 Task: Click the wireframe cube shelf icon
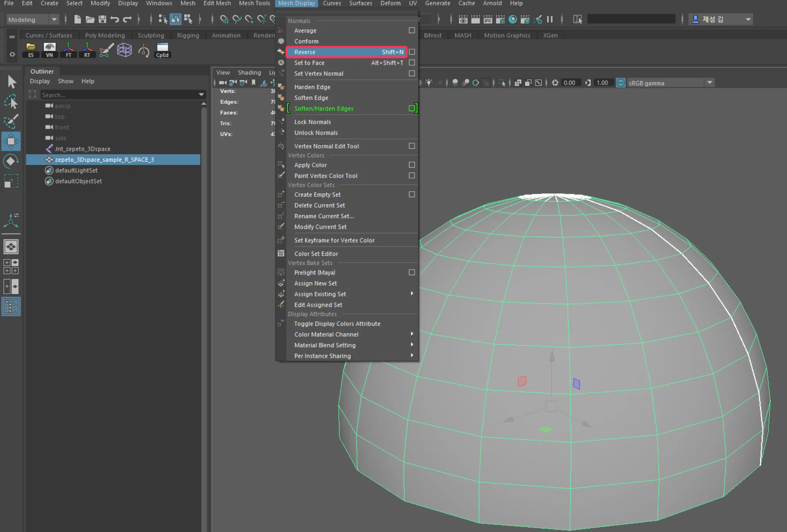125,50
